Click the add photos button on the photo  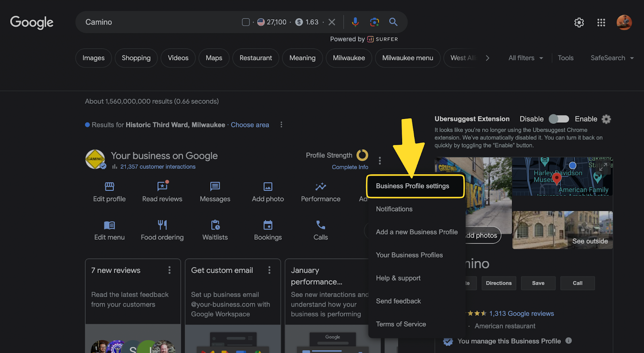click(x=483, y=235)
